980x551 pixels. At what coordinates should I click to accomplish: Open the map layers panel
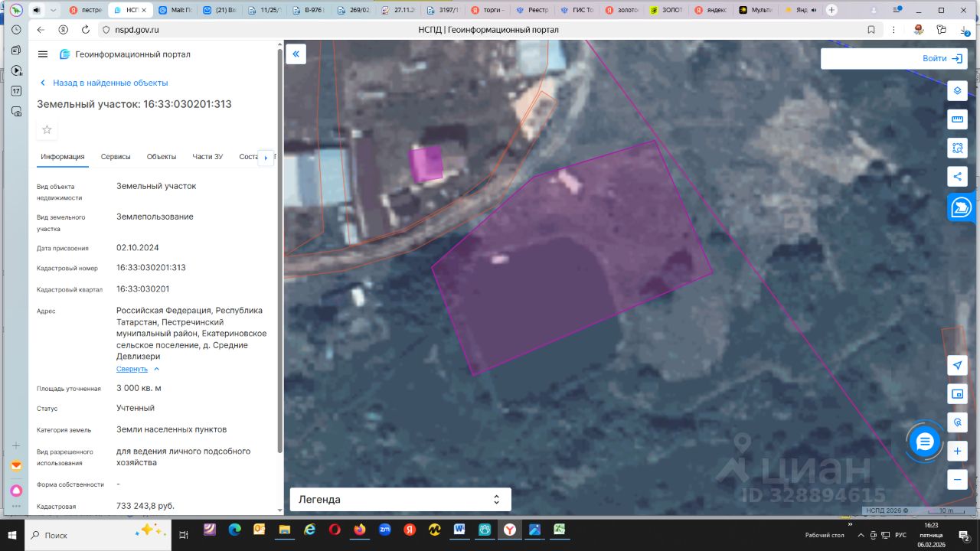(957, 91)
